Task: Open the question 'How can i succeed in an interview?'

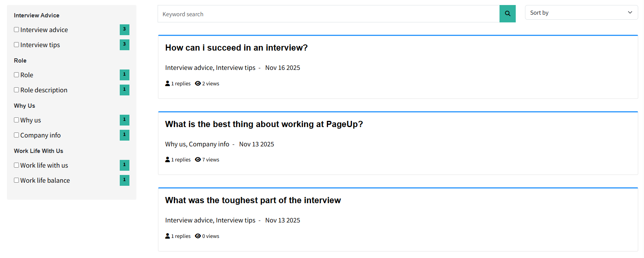Action: (236, 48)
